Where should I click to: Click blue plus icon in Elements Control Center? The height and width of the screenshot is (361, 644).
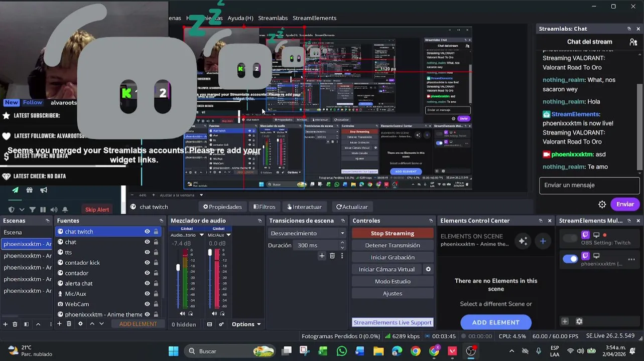pyautogui.click(x=543, y=241)
